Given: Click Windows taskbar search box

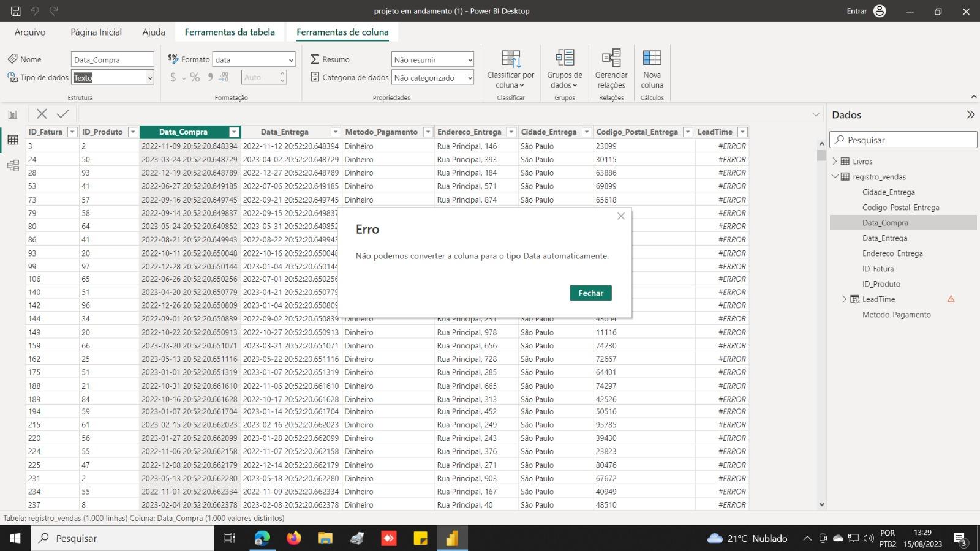Looking at the screenshot, I should (123, 538).
